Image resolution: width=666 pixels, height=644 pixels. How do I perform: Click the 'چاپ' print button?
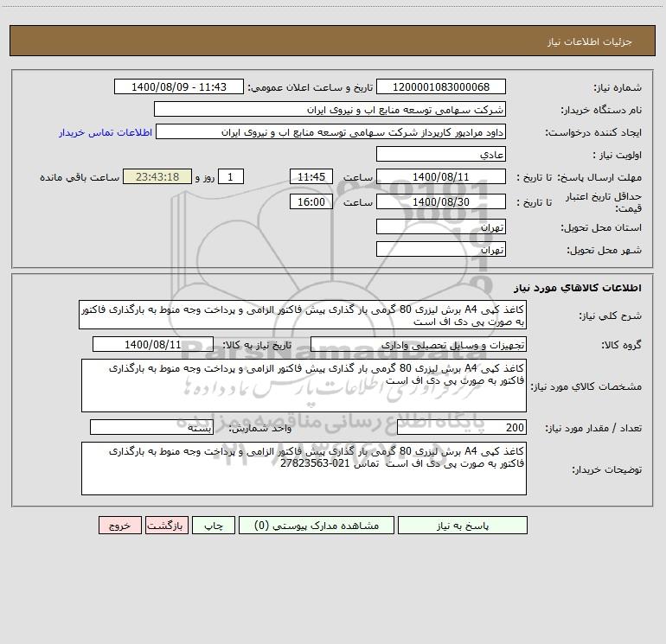214,525
